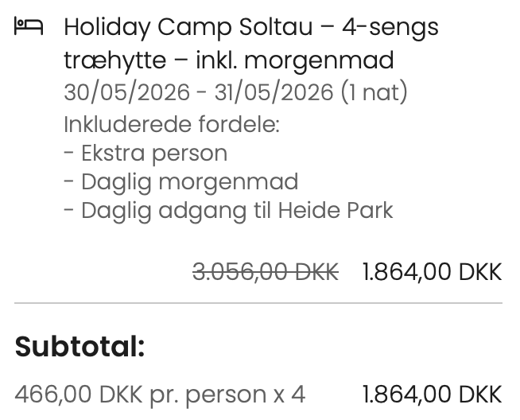The height and width of the screenshot is (420, 520).
Task: Click the '4-sengs' text in the title
Action: pos(390,28)
